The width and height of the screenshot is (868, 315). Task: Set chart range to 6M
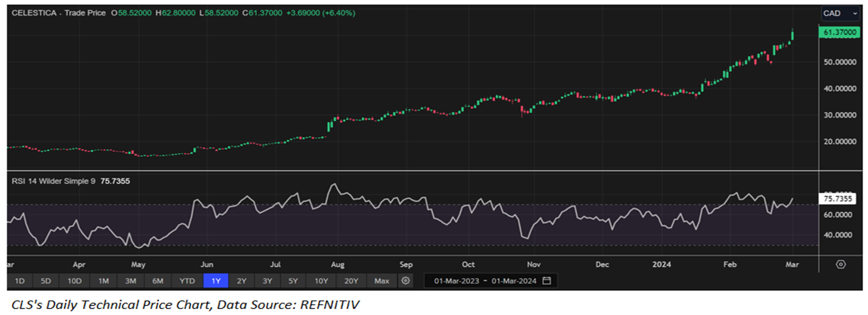tap(158, 280)
